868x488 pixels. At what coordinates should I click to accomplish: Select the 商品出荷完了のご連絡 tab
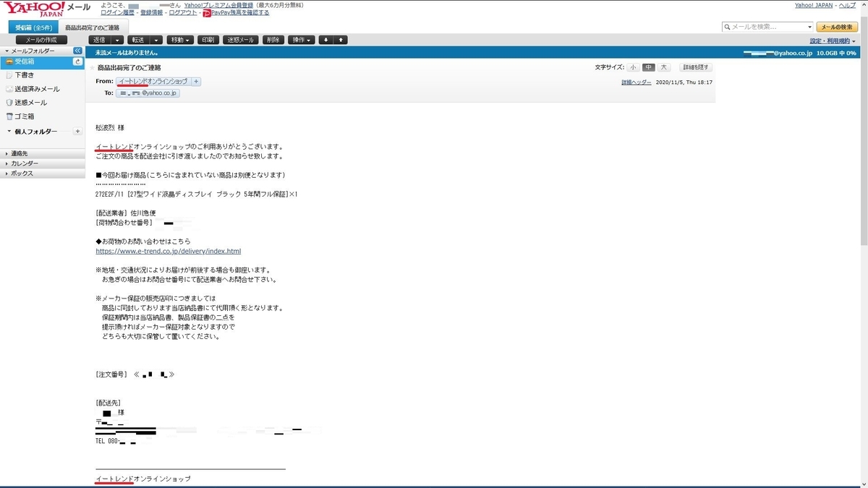click(x=93, y=27)
